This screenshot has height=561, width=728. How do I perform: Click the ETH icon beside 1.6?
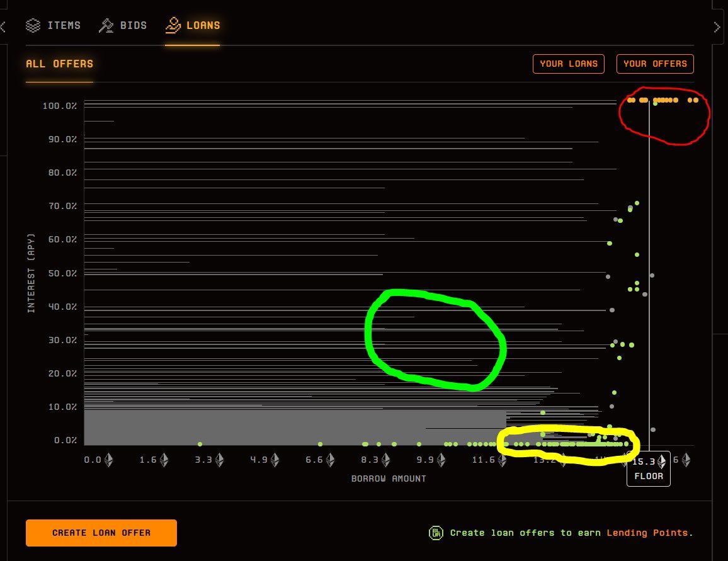coord(164,460)
